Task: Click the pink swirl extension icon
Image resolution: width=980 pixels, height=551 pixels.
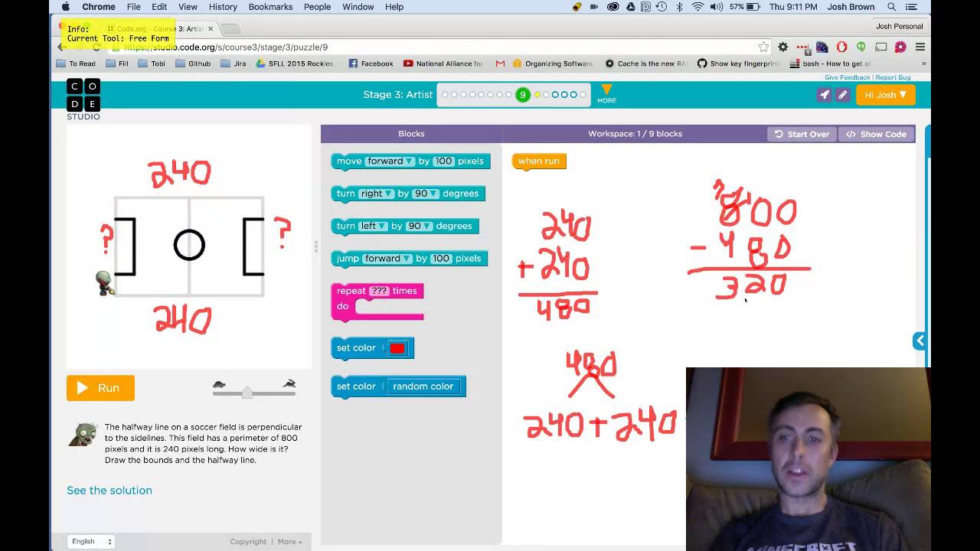Action: click(x=900, y=47)
